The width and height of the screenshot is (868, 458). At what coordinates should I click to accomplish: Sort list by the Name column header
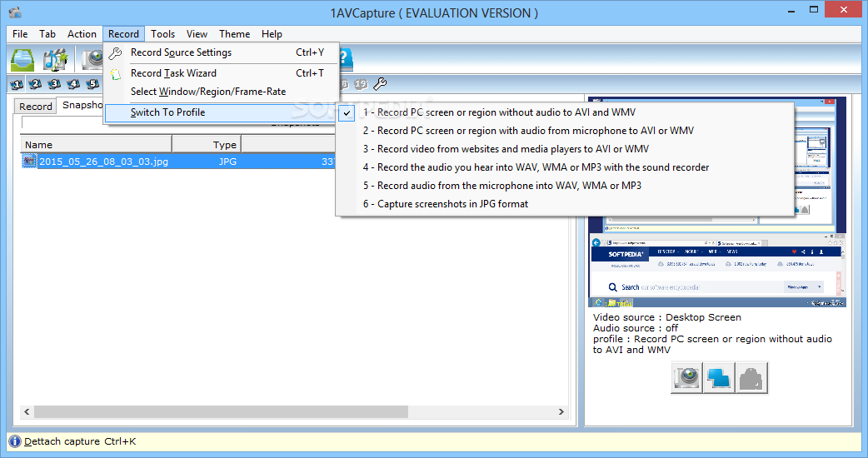pyautogui.click(x=96, y=144)
